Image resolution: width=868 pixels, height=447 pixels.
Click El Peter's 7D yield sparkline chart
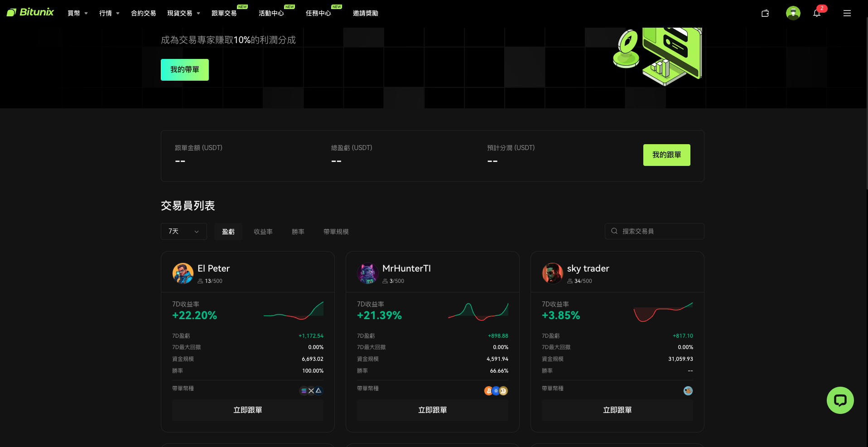(x=294, y=311)
